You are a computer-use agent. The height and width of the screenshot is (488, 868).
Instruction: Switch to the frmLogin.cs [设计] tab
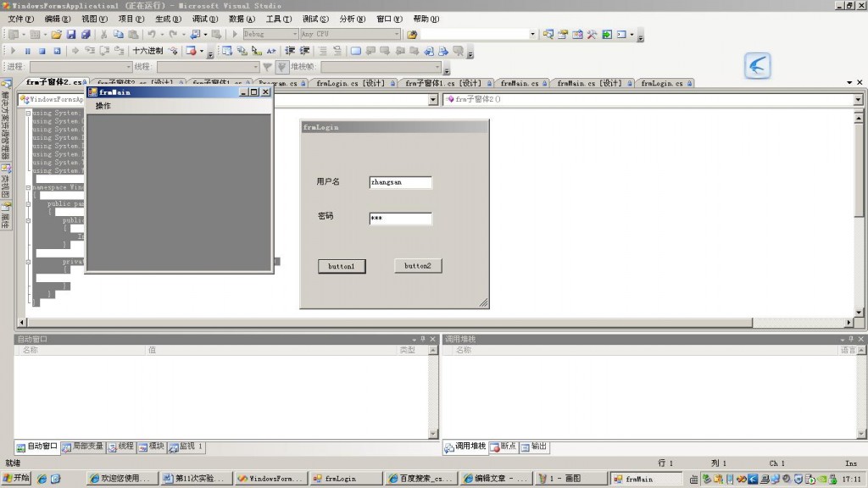pos(350,83)
